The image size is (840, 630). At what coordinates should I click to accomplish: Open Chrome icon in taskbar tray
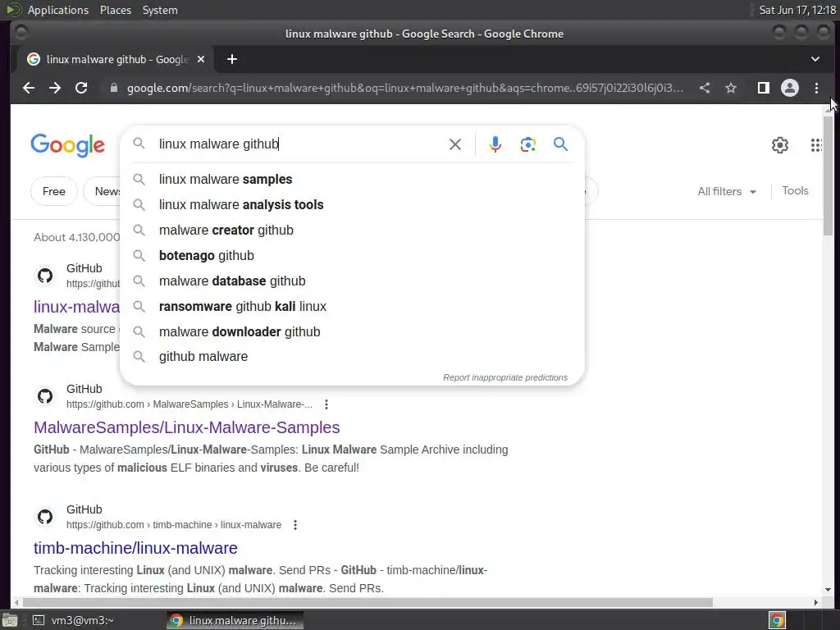pyautogui.click(x=777, y=620)
